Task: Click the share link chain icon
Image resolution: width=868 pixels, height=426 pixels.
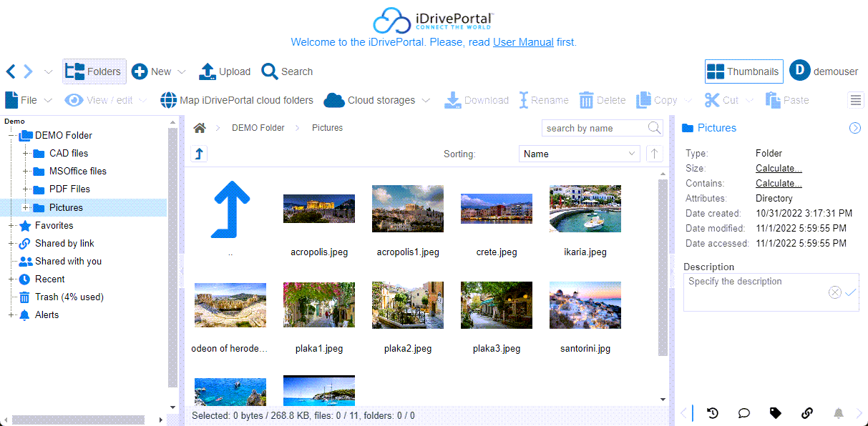Action: pos(806,413)
